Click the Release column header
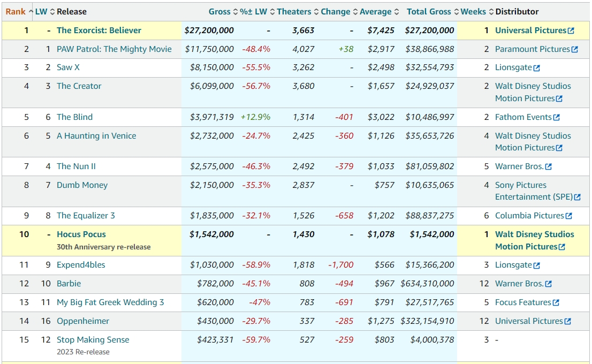This screenshot has width=592, height=364. tap(72, 12)
